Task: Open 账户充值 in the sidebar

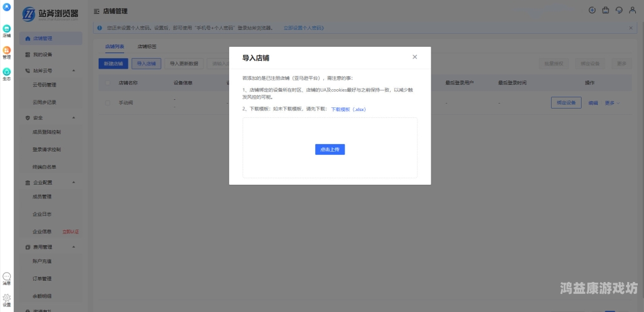Action: pyautogui.click(x=42, y=261)
